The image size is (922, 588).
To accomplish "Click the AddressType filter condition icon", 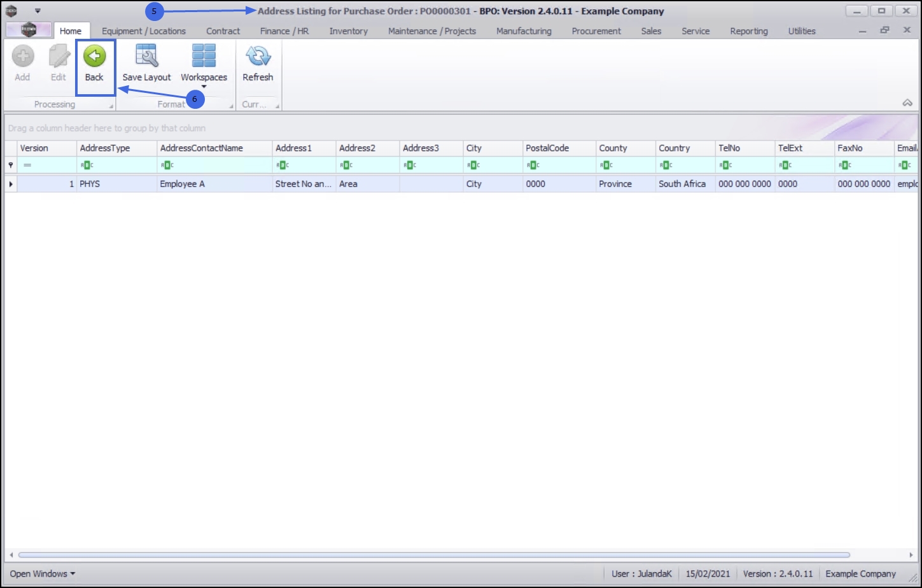I will pos(86,165).
